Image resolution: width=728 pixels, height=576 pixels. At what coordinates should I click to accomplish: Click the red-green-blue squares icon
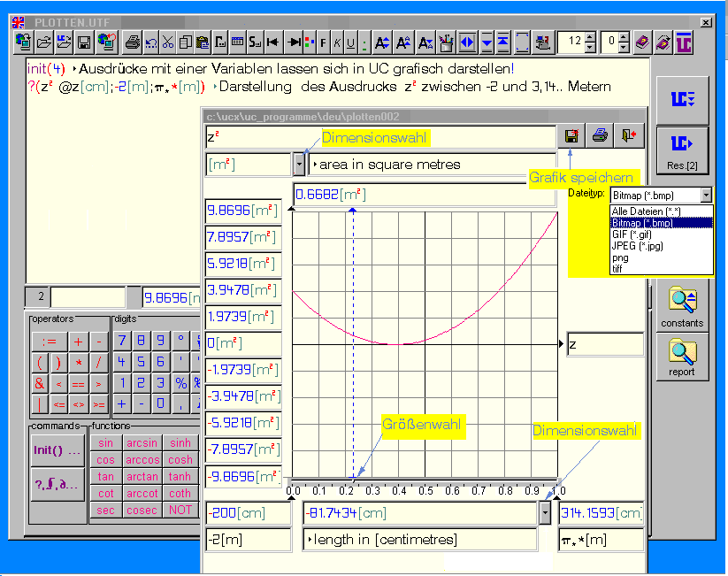pyautogui.click(x=310, y=42)
